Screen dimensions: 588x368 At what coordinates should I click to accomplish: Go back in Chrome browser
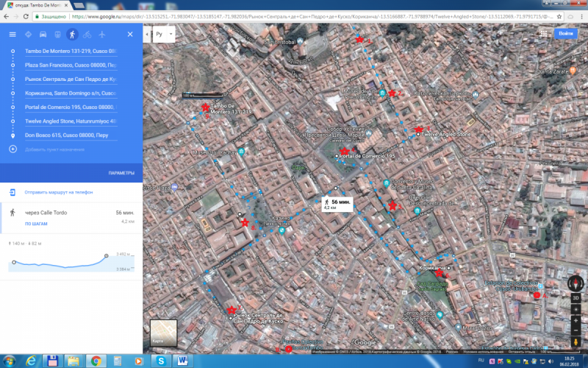tap(6, 16)
